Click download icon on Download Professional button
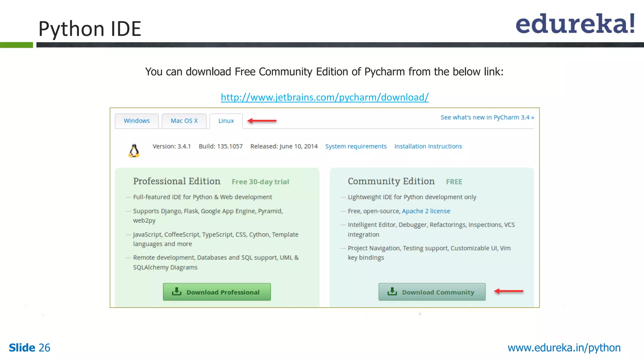 pyautogui.click(x=177, y=292)
